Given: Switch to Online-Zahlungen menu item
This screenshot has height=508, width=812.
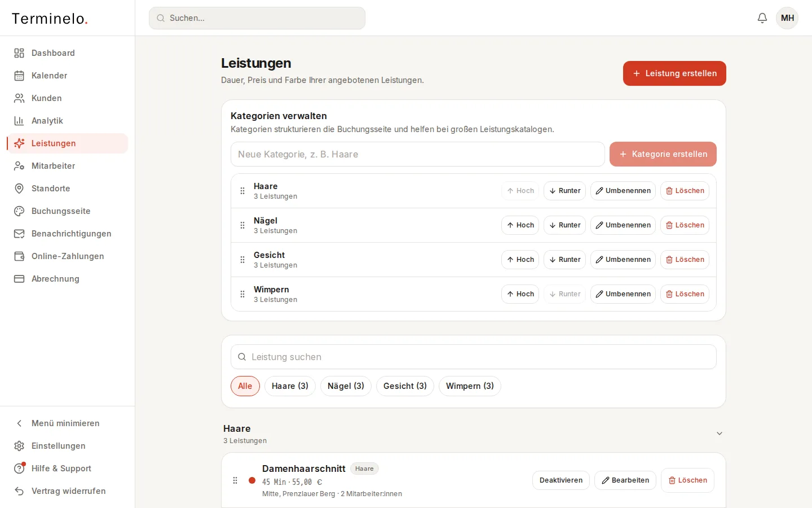Looking at the screenshot, I should 68,256.
